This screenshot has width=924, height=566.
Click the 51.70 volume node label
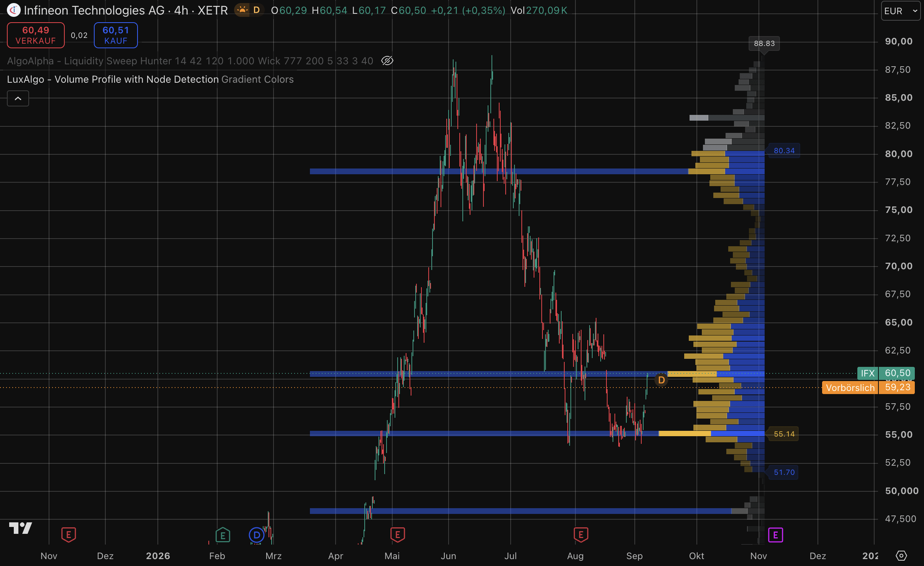(784, 472)
